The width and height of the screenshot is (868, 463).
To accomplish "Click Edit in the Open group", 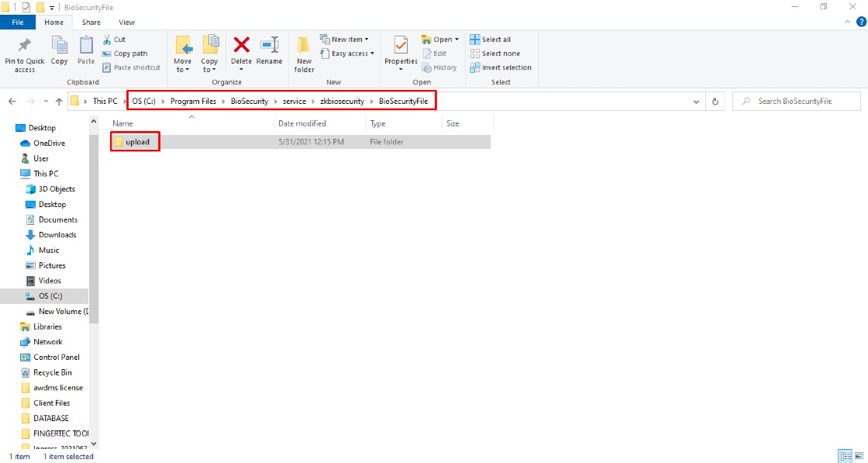I will [434, 54].
